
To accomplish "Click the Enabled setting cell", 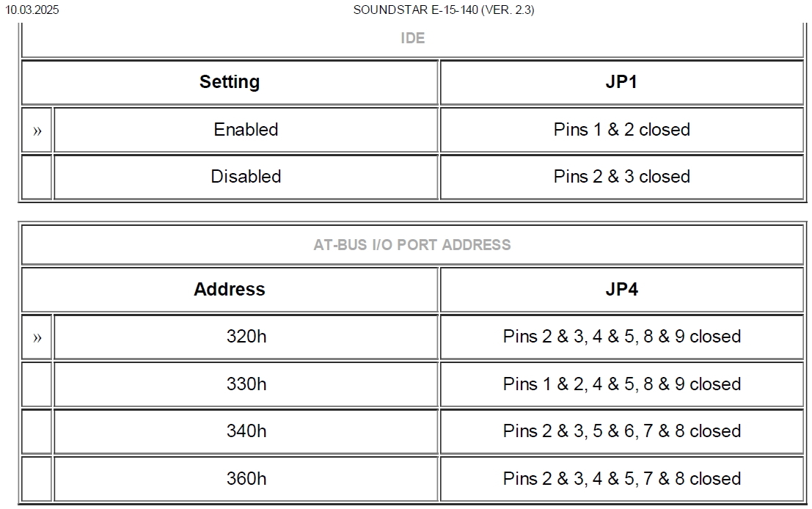I will (246, 130).
